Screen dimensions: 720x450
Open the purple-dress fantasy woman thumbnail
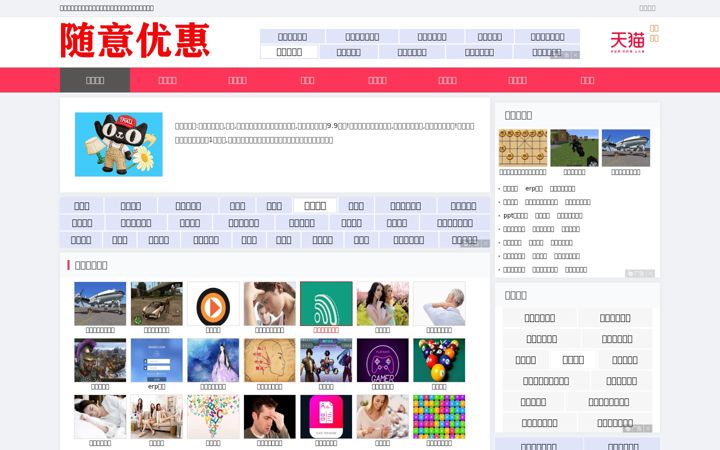(x=213, y=360)
